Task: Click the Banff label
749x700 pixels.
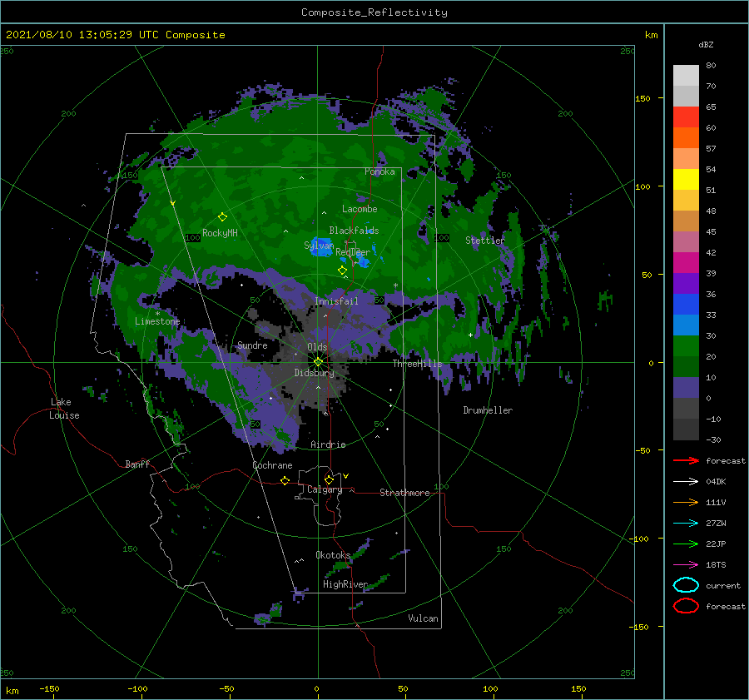Action: 137,464
